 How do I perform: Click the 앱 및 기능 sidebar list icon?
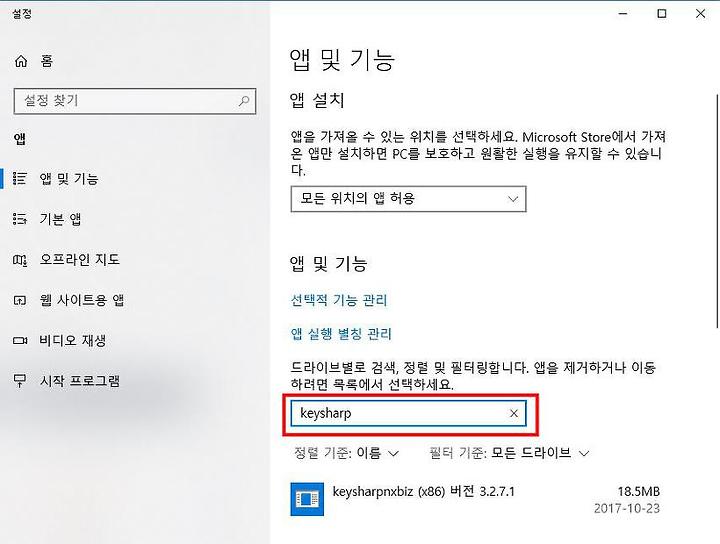[20, 178]
